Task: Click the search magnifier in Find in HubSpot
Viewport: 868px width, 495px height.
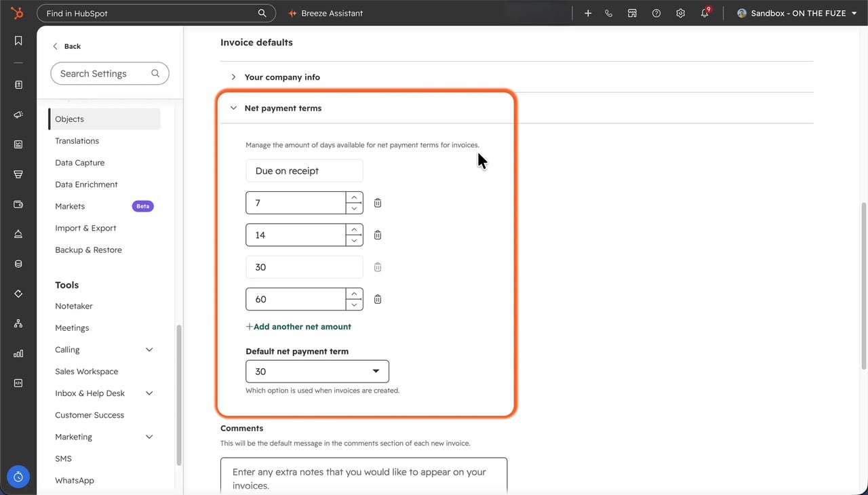Action: 262,13
